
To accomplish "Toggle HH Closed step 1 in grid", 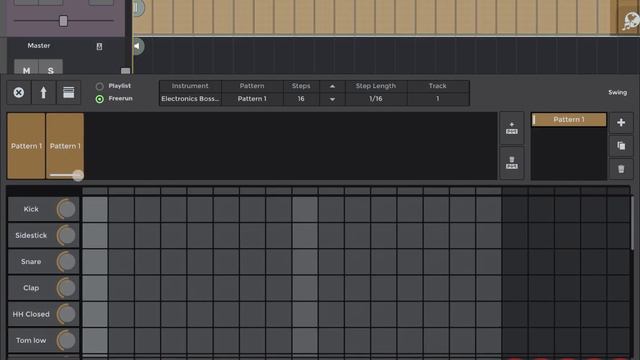I will coord(95,314).
